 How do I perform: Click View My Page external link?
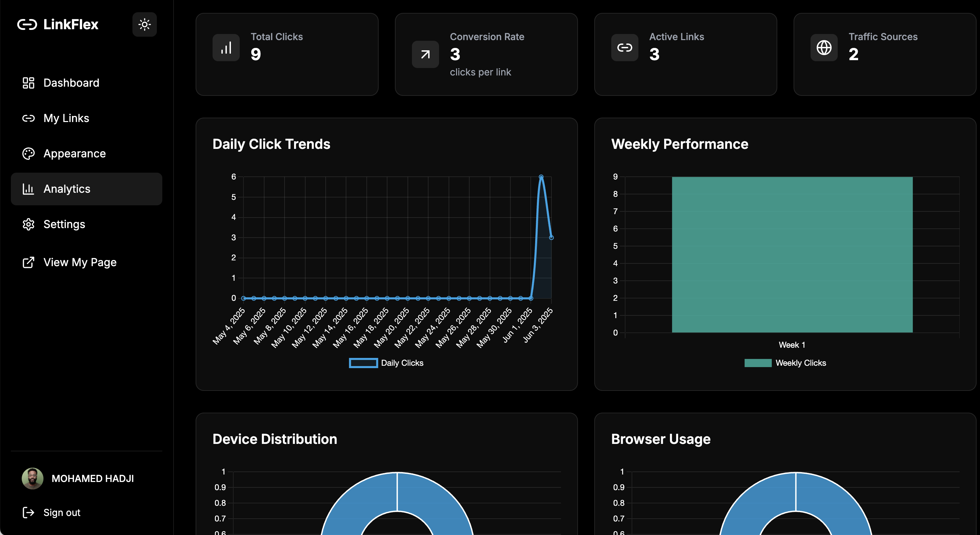[x=80, y=262]
